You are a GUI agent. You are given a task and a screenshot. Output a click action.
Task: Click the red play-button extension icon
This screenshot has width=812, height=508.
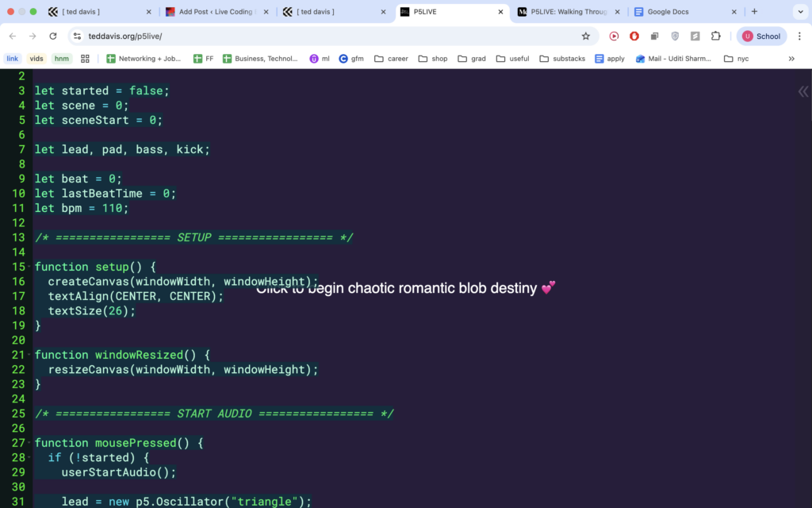pyautogui.click(x=614, y=36)
